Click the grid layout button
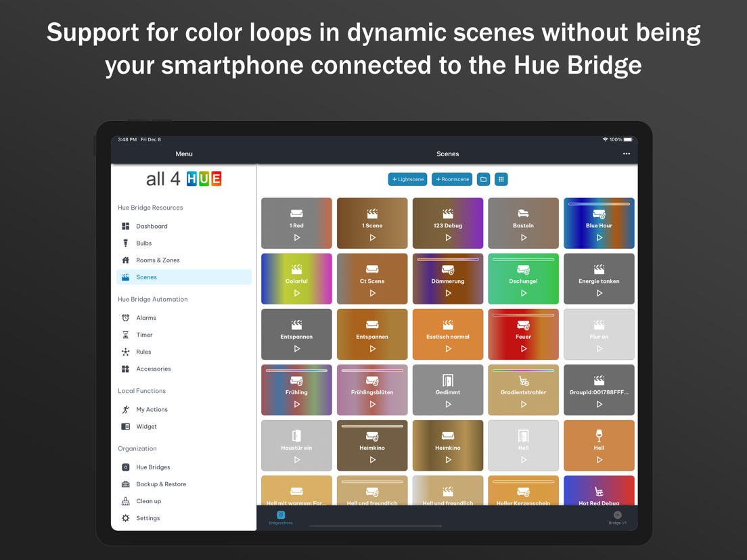The image size is (747, 560). tap(501, 179)
